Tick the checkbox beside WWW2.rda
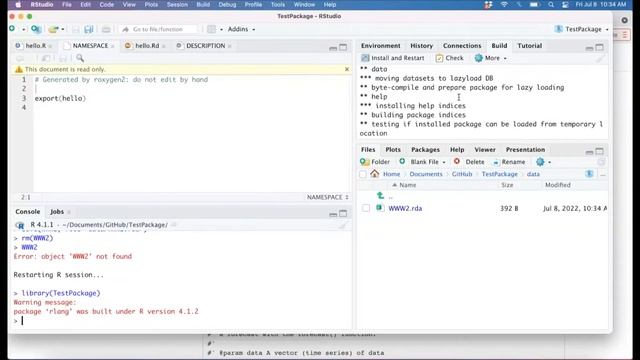Viewport: 640px width, 360px height. (x=366, y=208)
